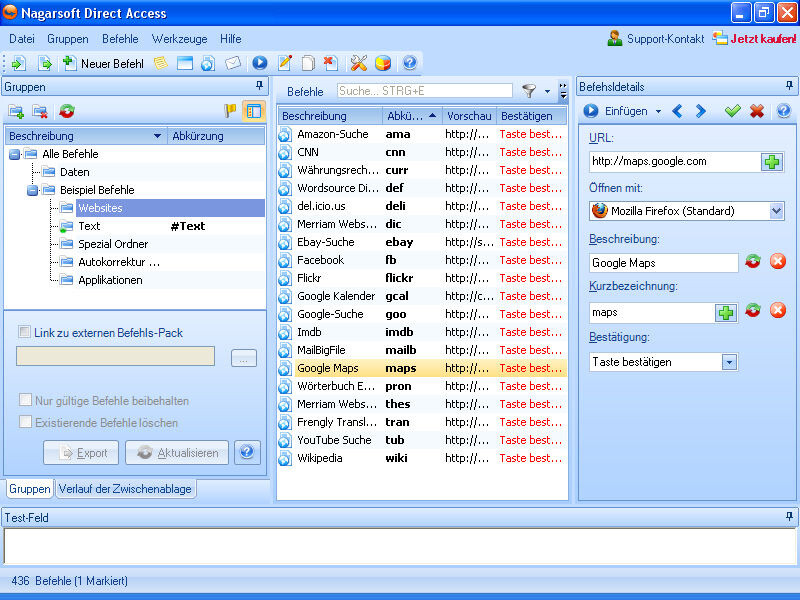
Task: Enable Link zu externen Befehls-Pack checkbox
Action: [24, 332]
